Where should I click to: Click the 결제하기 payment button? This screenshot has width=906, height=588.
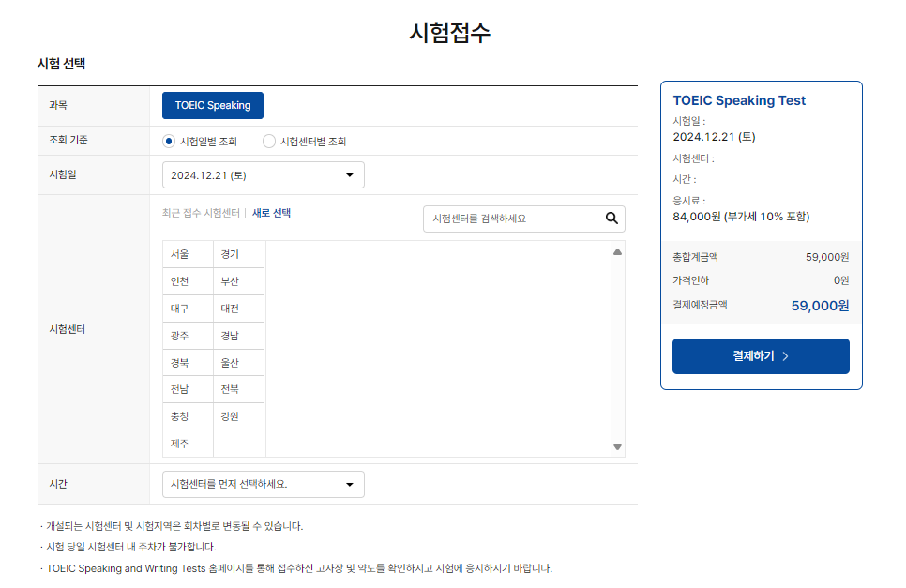tap(761, 356)
